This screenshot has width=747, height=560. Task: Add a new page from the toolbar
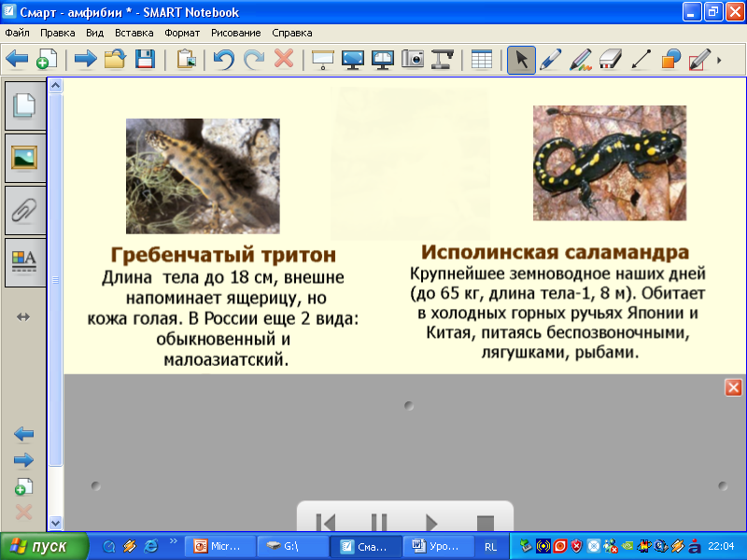coord(46,60)
